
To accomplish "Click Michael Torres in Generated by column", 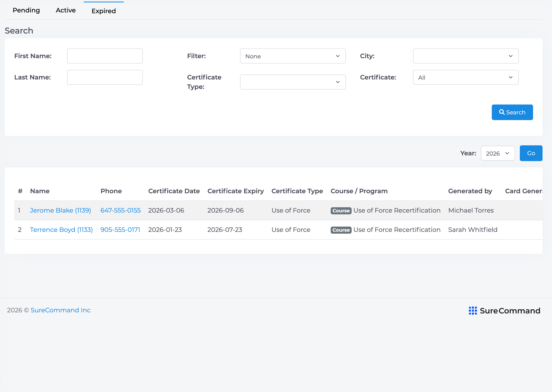I will click(x=471, y=210).
